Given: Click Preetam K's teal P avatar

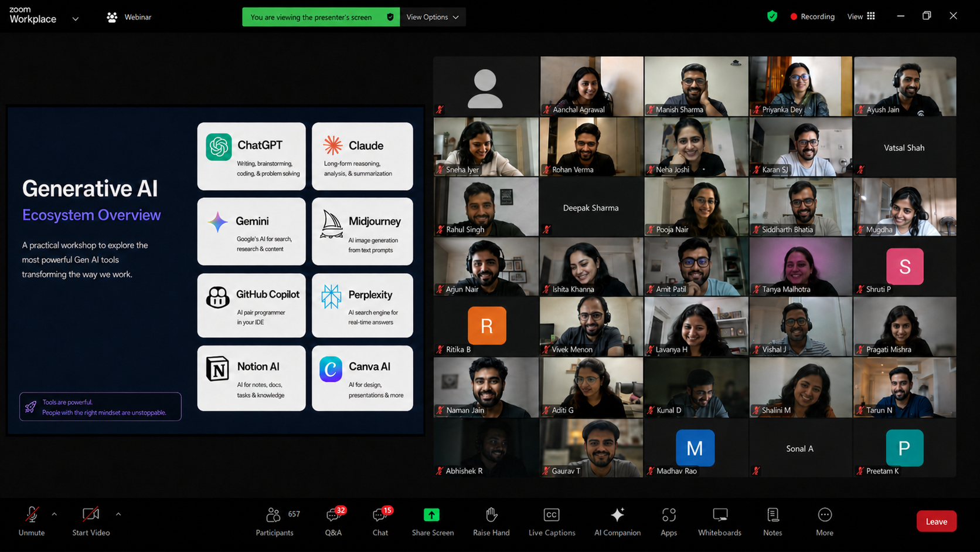Looking at the screenshot, I should tap(904, 448).
